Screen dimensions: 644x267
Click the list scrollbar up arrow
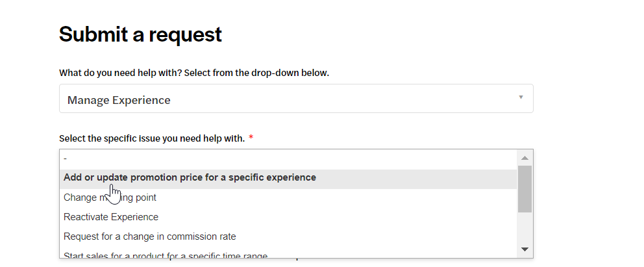tap(525, 158)
